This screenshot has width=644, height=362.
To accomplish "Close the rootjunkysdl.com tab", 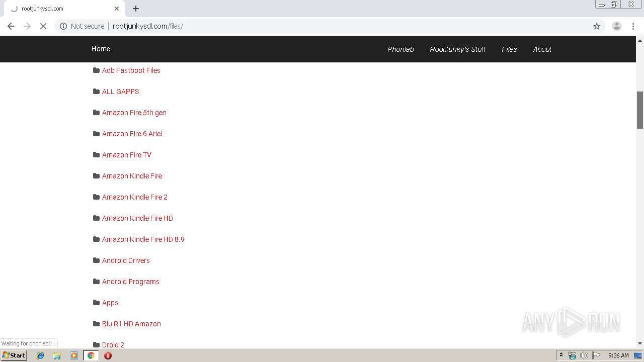I will 117,9.
